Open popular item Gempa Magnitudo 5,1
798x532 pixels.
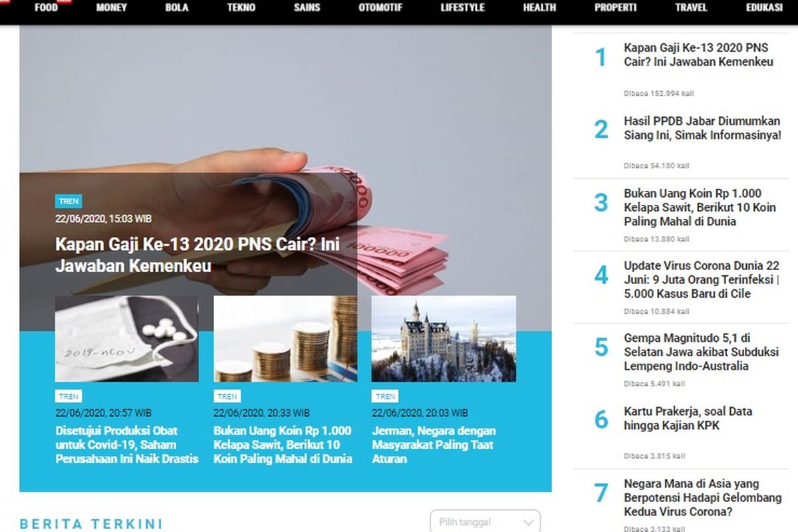point(701,352)
